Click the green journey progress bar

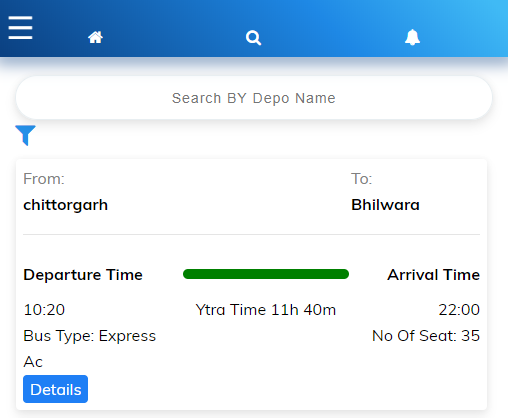point(266,274)
